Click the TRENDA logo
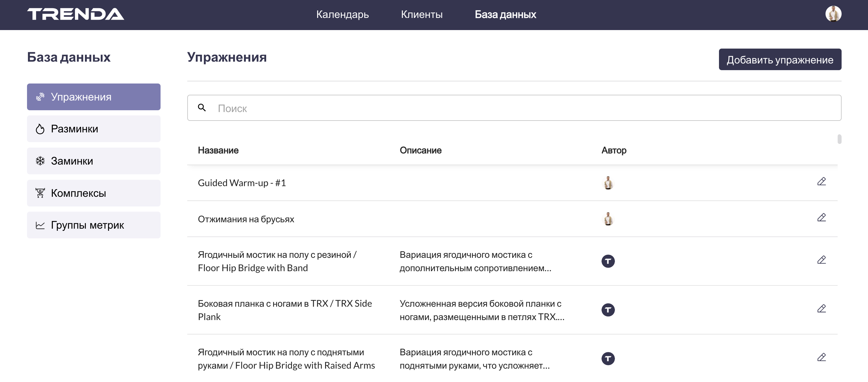The width and height of the screenshot is (868, 382). click(76, 14)
